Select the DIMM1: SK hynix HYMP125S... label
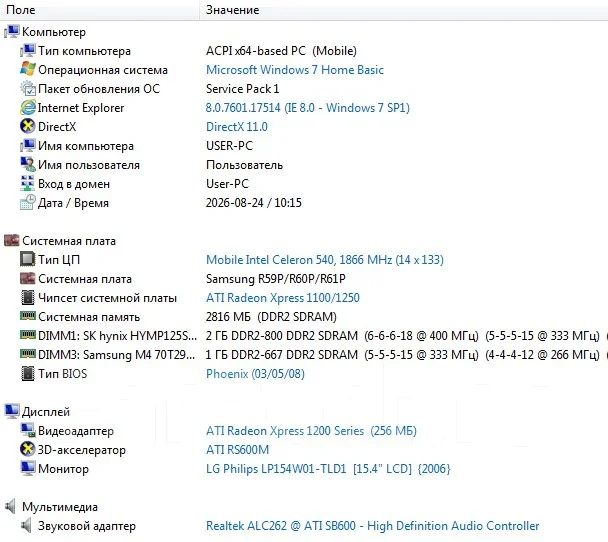 coord(117,336)
